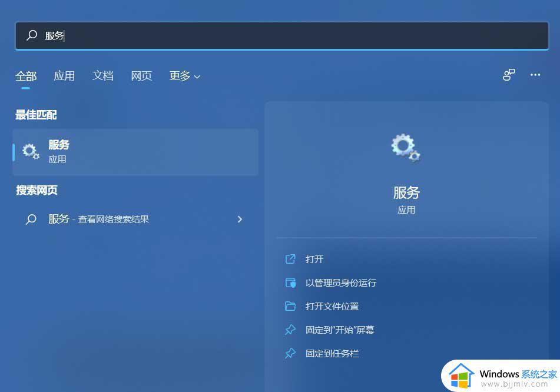
Task: Select the 全部 tab
Action: coord(26,76)
